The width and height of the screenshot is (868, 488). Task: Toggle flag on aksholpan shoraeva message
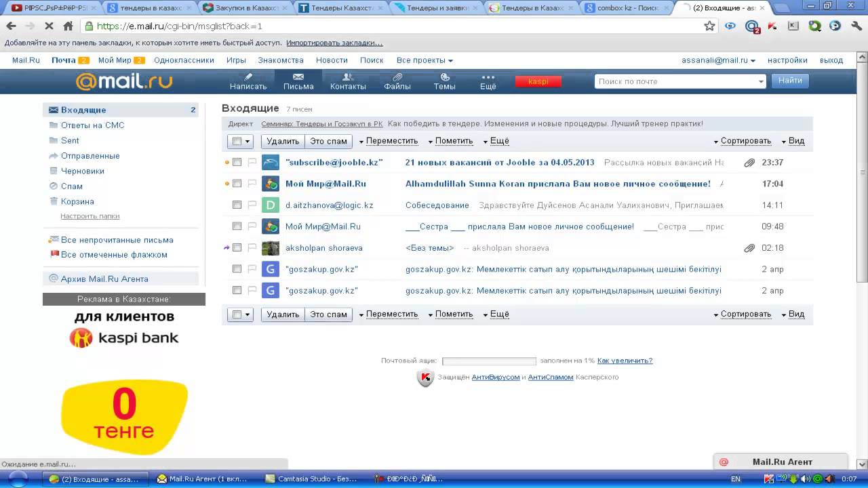click(252, 247)
